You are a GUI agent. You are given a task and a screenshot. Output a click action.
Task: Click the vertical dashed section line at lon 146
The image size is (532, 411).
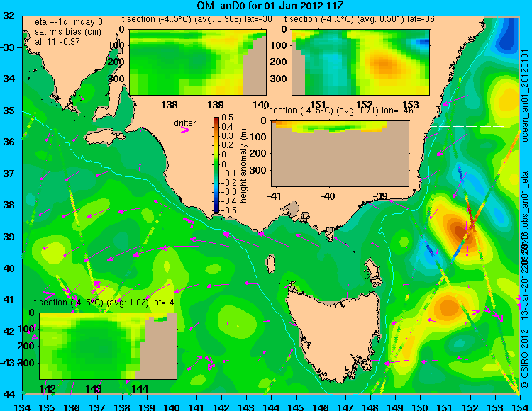pos(321,261)
